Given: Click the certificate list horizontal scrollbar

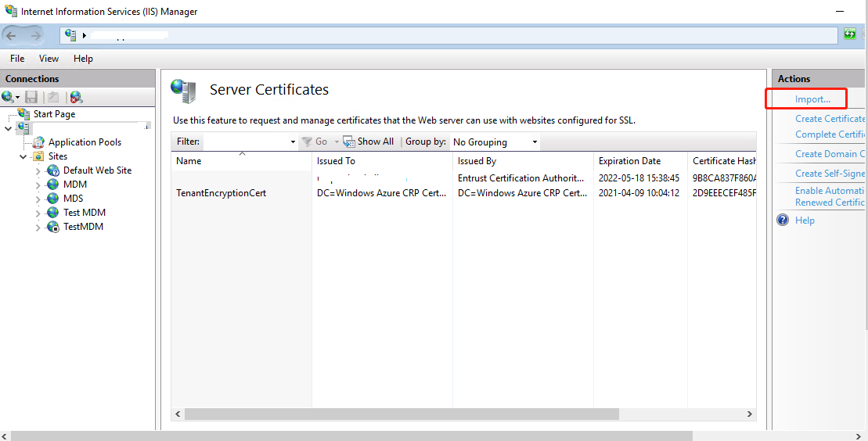Looking at the screenshot, I should point(401,414).
